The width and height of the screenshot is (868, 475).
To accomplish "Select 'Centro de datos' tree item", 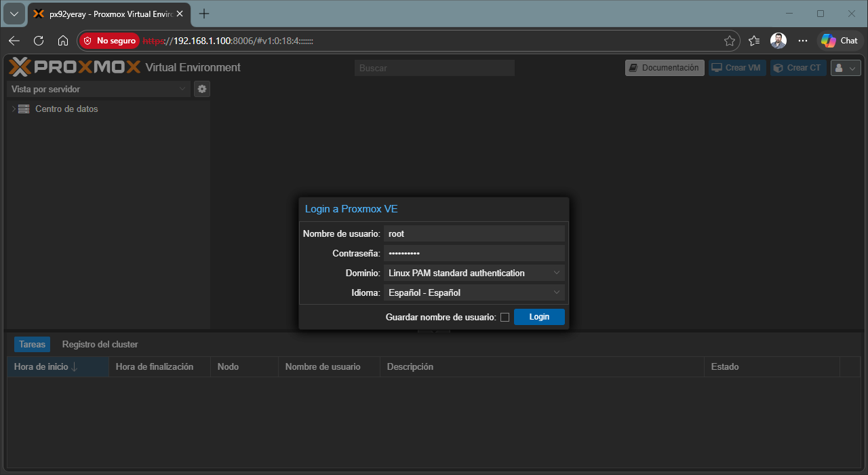I will click(66, 109).
